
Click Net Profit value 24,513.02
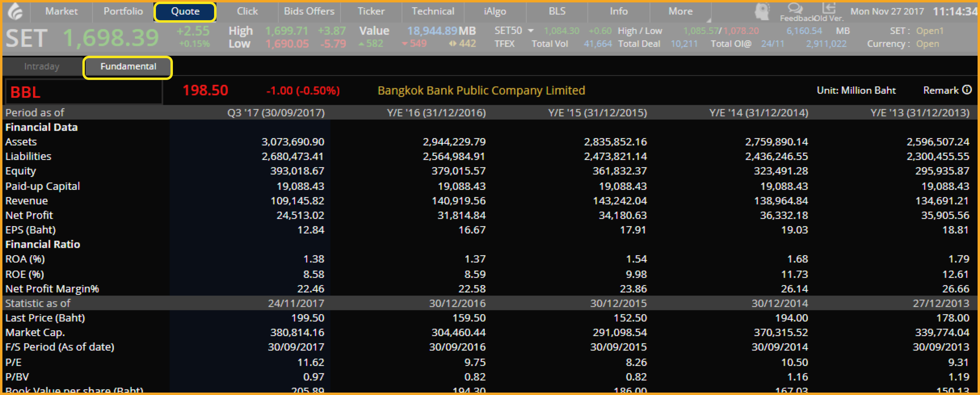coord(300,215)
